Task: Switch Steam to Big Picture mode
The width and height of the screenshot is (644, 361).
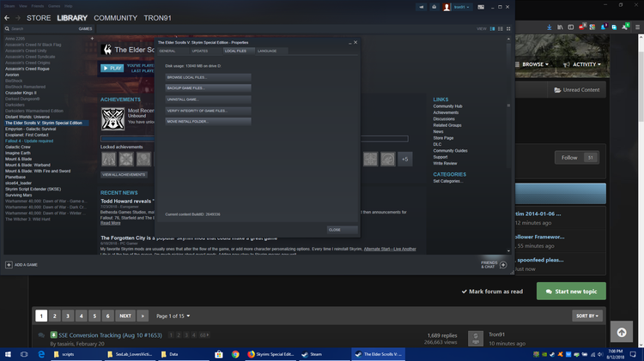Action: click(x=481, y=7)
